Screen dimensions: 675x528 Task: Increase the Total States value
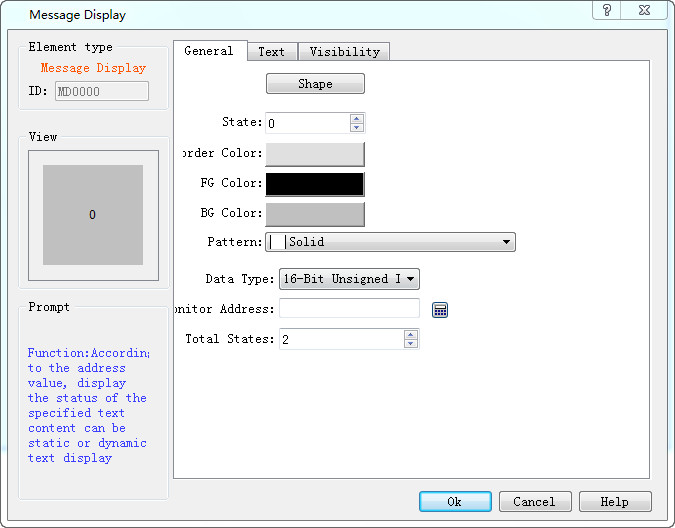coord(411,334)
